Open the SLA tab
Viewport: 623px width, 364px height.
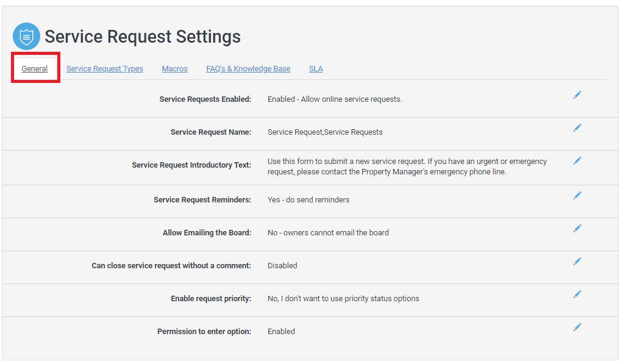pyautogui.click(x=316, y=69)
